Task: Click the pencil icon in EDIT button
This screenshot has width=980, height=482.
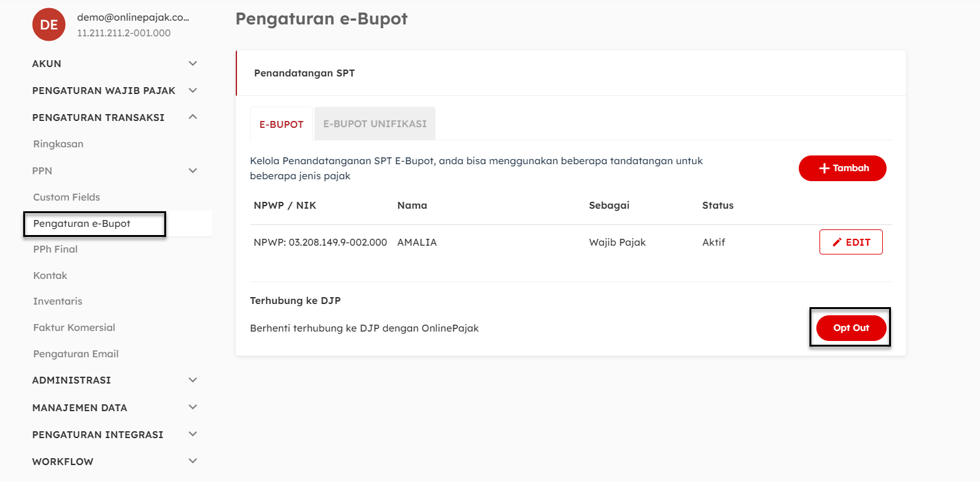Action: pyautogui.click(x=836, y=243)
